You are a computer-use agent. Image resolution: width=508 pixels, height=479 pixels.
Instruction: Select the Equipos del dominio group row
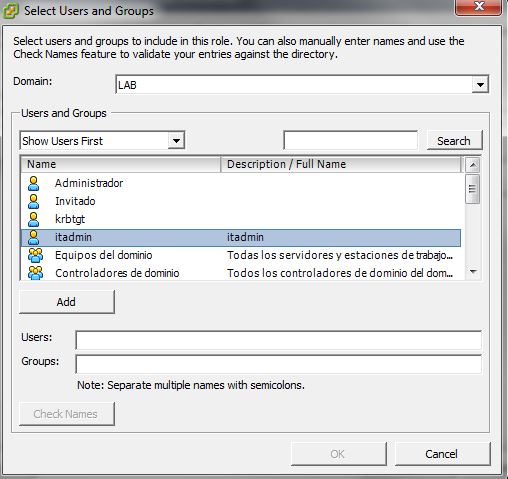click(241, 255)
